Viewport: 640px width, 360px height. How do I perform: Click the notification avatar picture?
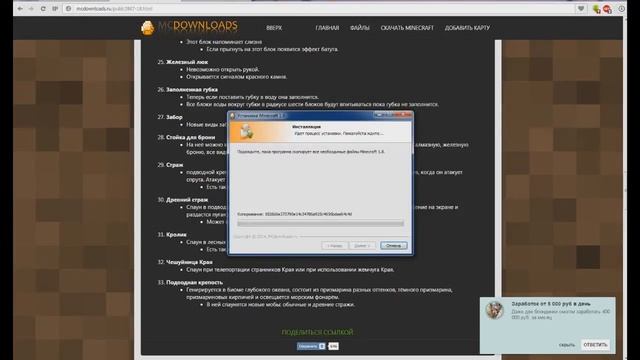[x=494, y=310]
